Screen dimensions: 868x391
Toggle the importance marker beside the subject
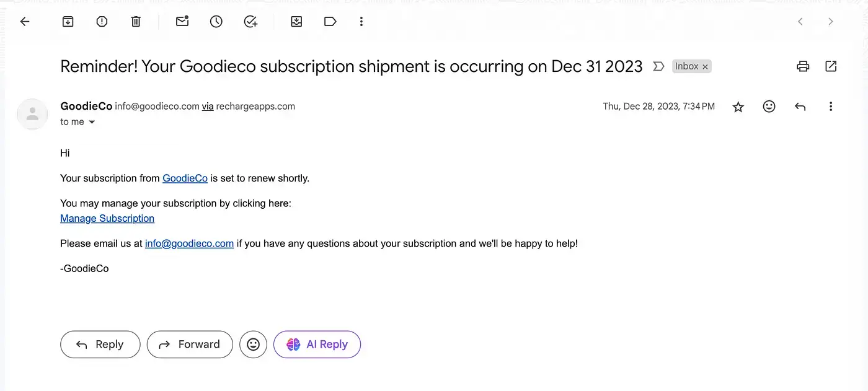[x=658, y=66]
